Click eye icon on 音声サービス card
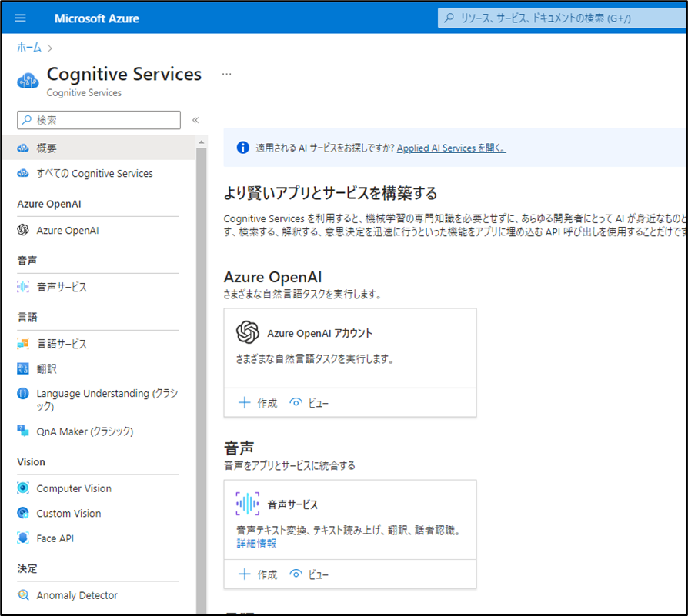Viewport: 688px width, 616px height. (x=296, y=574)
